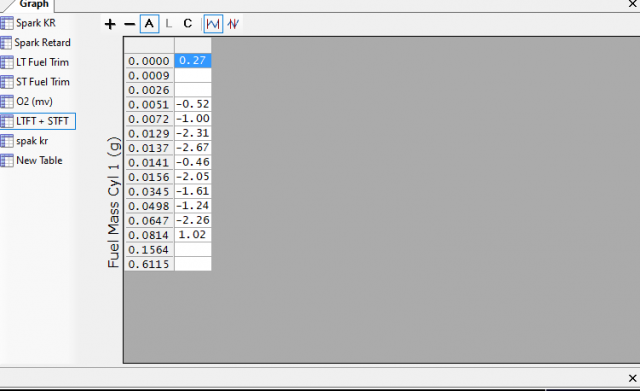Select the cell with value -2.26
Image resolution: width=640 pixels, height=391 pixels.
193,220
